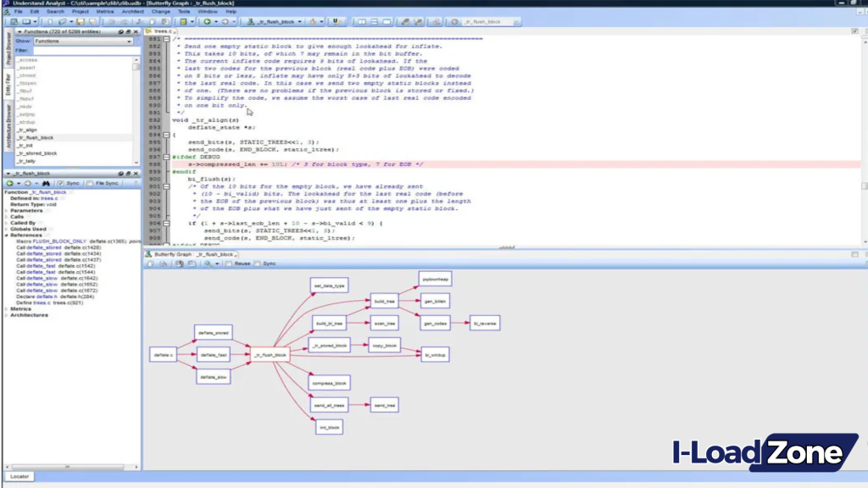This screenshot has width=868, height=488.
Task: Click the Butterfly Graph icon beside the graph tab
Action: point(148,253)
